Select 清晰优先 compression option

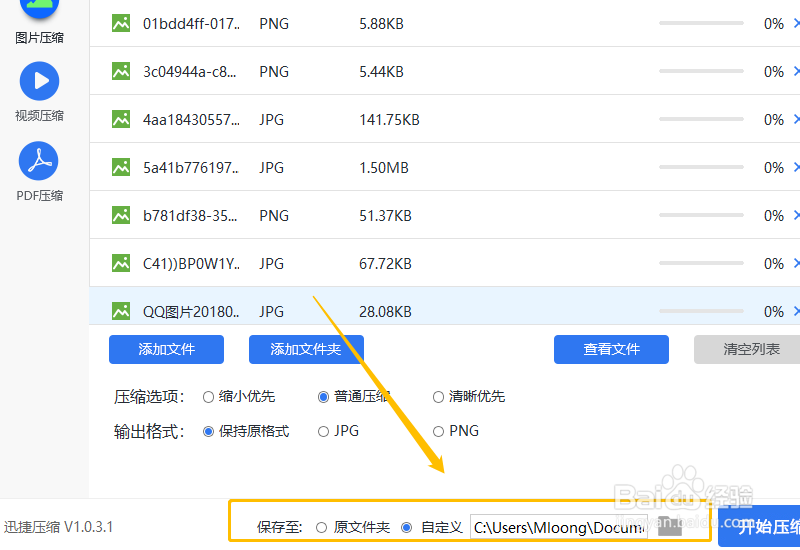438,397
